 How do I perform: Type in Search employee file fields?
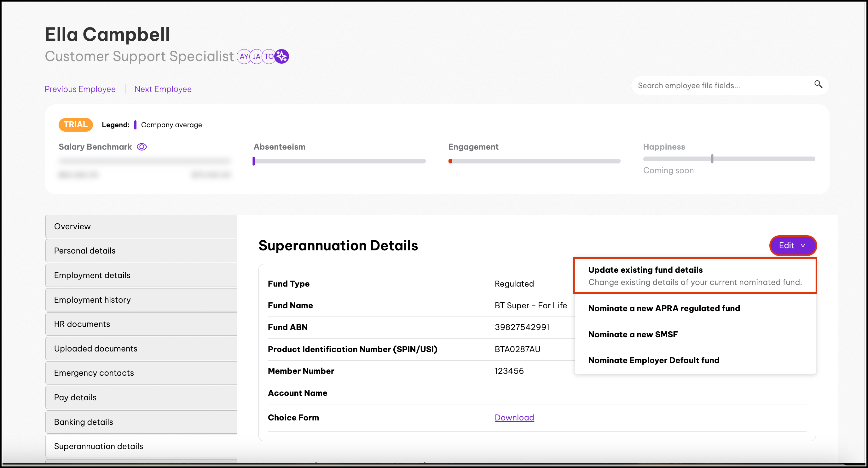721,86
